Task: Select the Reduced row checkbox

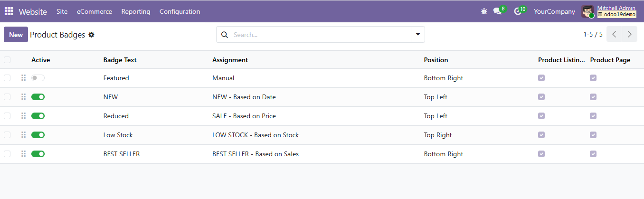Action: pyautogui.click(x=7, y=116)
